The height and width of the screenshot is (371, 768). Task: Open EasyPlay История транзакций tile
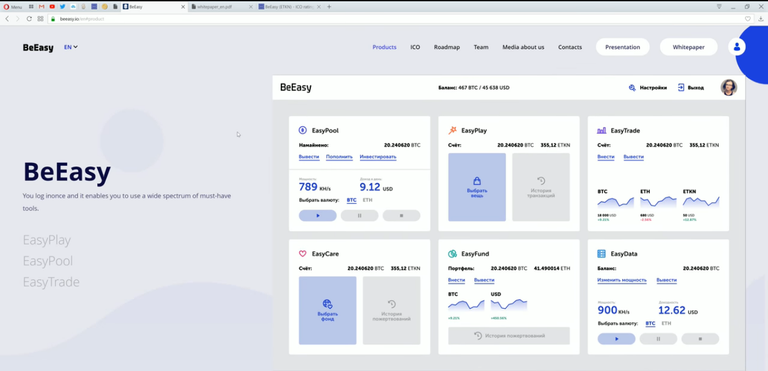[541, 187]
